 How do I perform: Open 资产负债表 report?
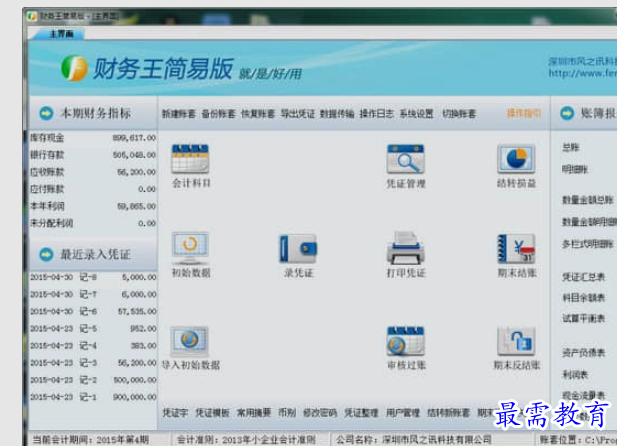pos(584,353)
